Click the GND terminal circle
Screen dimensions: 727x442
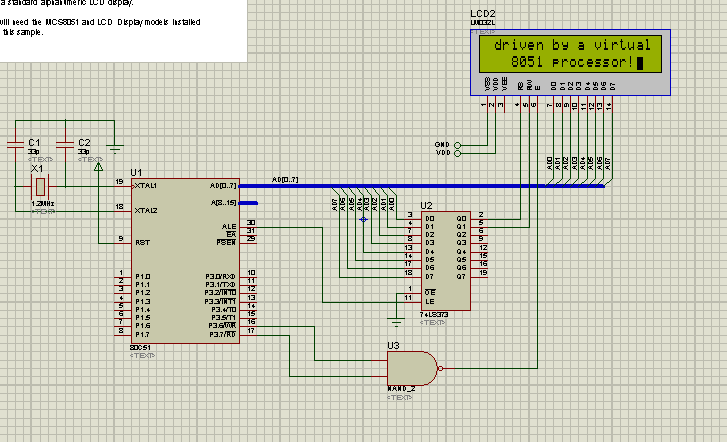click(x=457, y=145)
